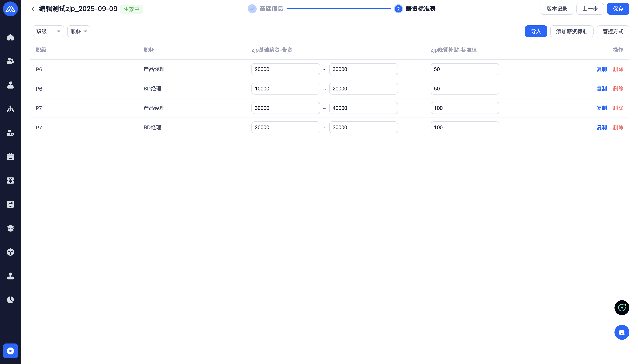This screenshot has width=638, height=364.
Task: Copy the P7 BD经理 row
Action: pyautogui.click(x=602, y=128)
